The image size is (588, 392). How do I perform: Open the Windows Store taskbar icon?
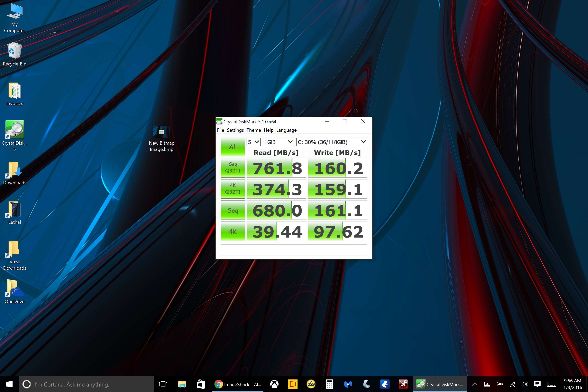201,384
